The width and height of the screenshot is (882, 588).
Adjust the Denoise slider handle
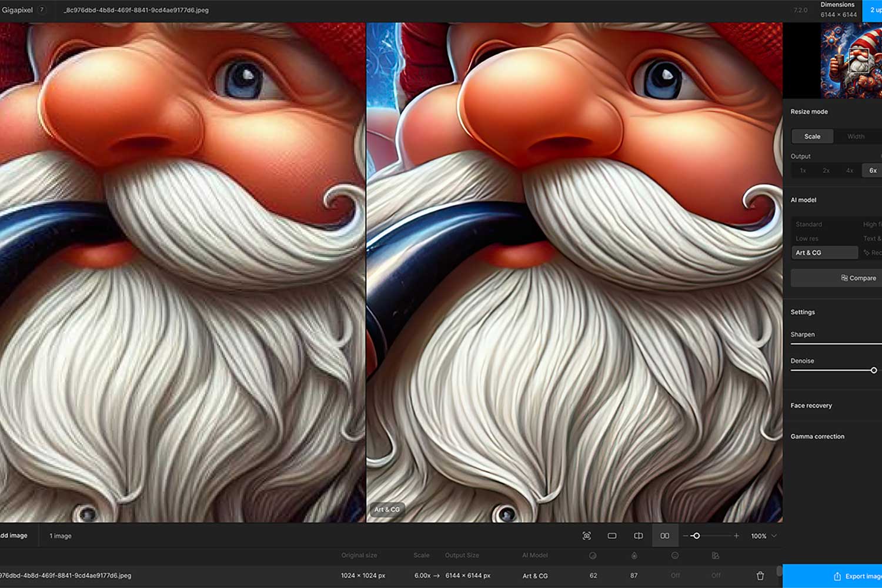[x=874, y=370]
